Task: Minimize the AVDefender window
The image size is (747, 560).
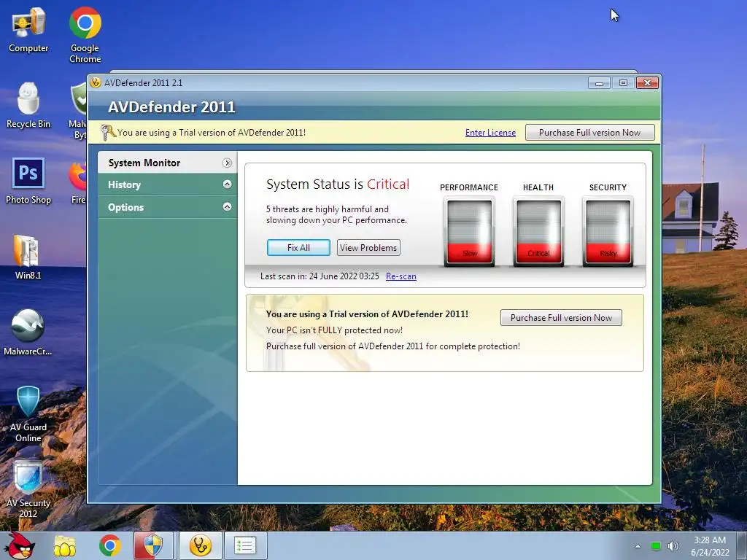Action: click(x=599, y=83)
